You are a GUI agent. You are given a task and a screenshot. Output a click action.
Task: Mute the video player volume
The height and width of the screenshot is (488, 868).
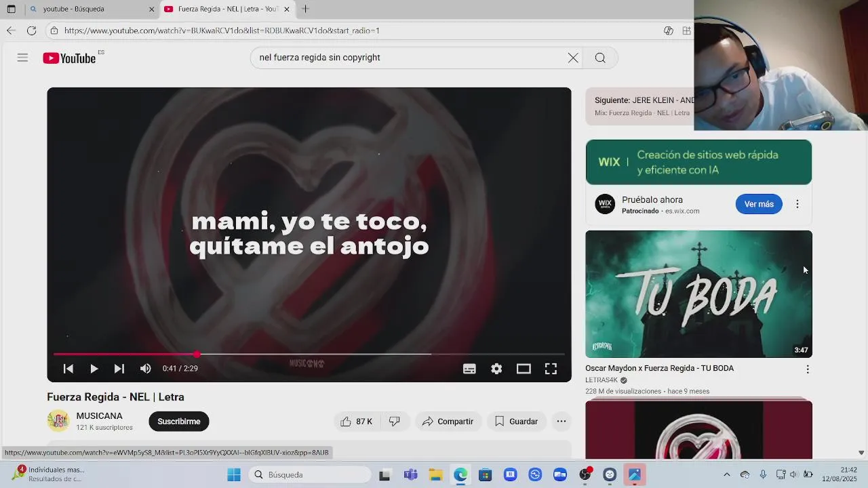coord(145,368)
